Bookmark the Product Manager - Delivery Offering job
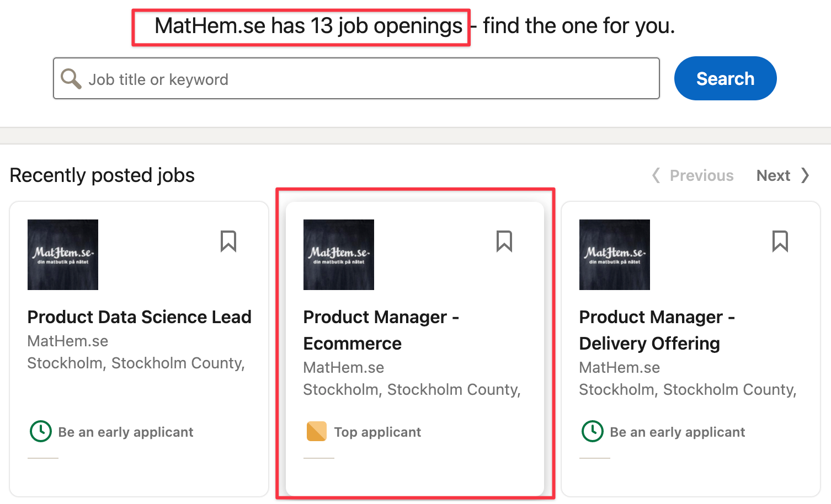This screenshot has height=504, width=831. (780, 242)
